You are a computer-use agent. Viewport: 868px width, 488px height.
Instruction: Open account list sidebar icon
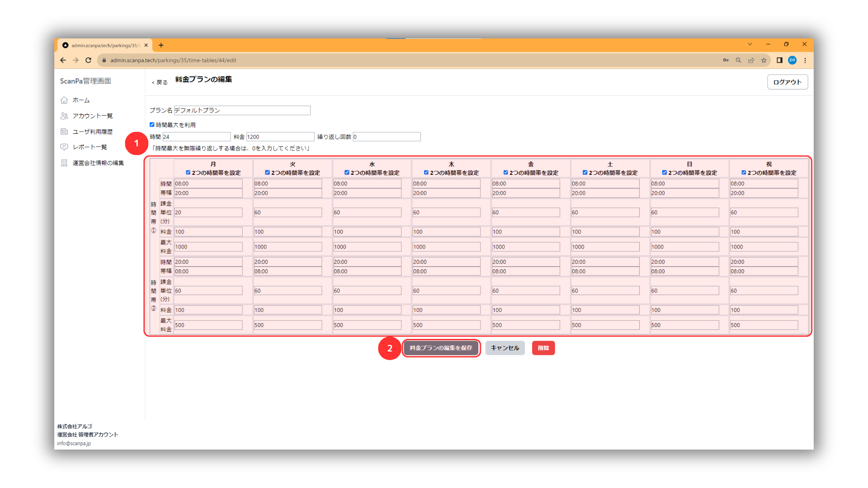[64, 116]
